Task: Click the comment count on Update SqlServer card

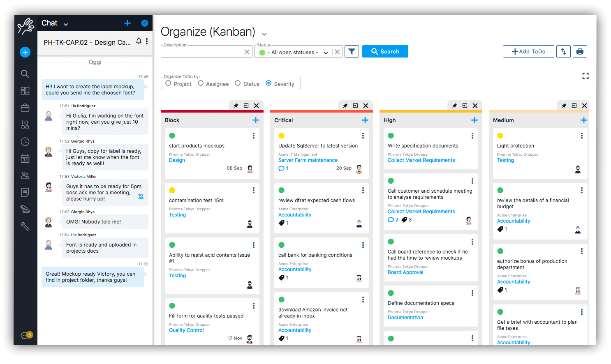Action: (283, 168)
